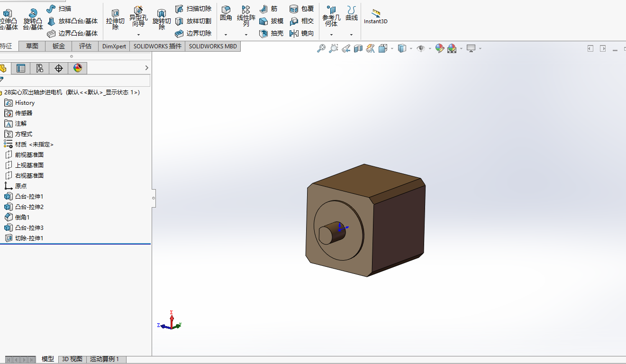The width and height of the screenshot is (626, 364).
Task: Select the Revolved Cut (旋转切除) tool
Action: coord(162,19)
